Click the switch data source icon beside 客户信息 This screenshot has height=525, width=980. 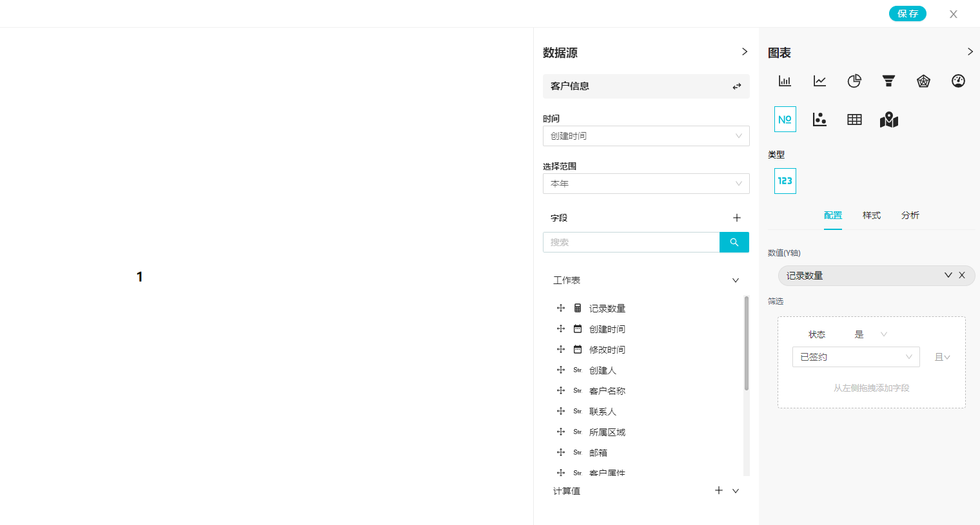click(x=737, y=86)
